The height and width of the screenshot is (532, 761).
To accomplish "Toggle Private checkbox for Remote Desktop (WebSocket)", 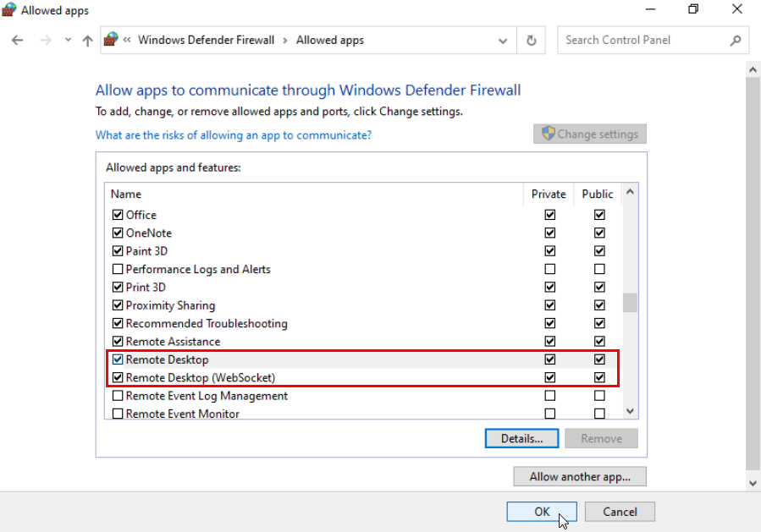I will (550, 377).
